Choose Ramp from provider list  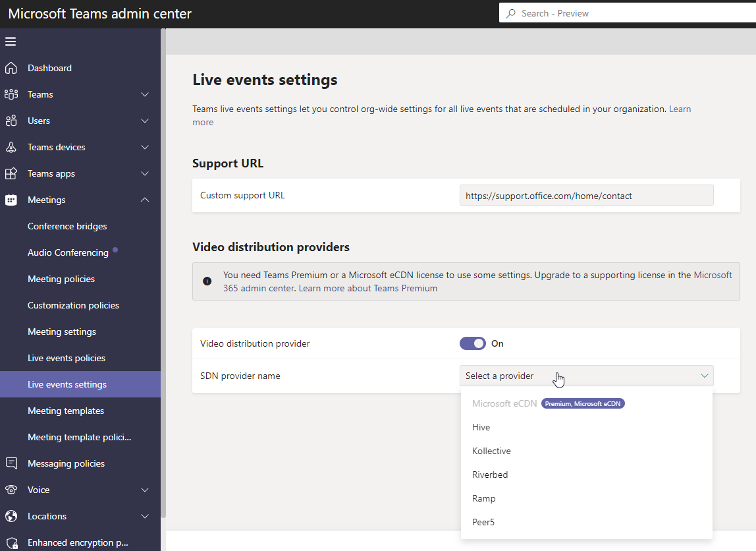coord(586,498)
